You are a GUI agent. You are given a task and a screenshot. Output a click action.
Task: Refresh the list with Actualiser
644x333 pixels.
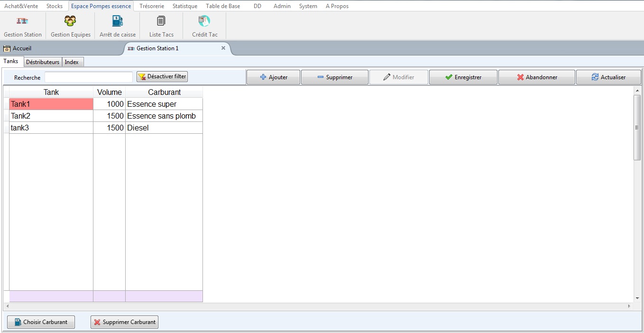[608, 77]
